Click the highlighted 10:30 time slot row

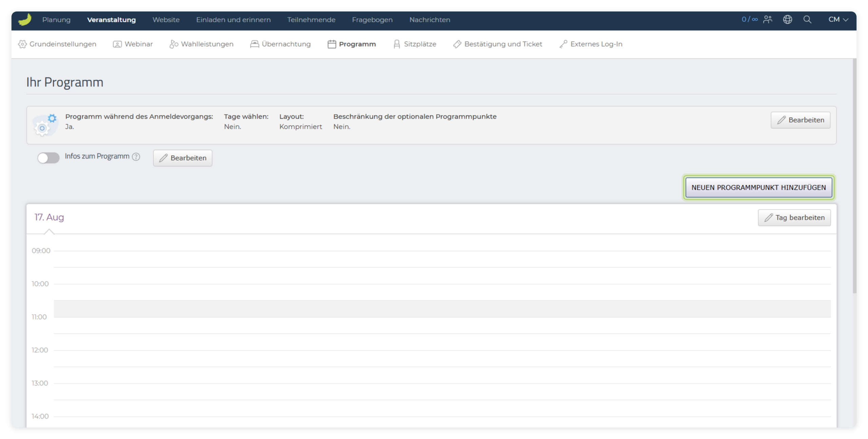tap(442, 309)
